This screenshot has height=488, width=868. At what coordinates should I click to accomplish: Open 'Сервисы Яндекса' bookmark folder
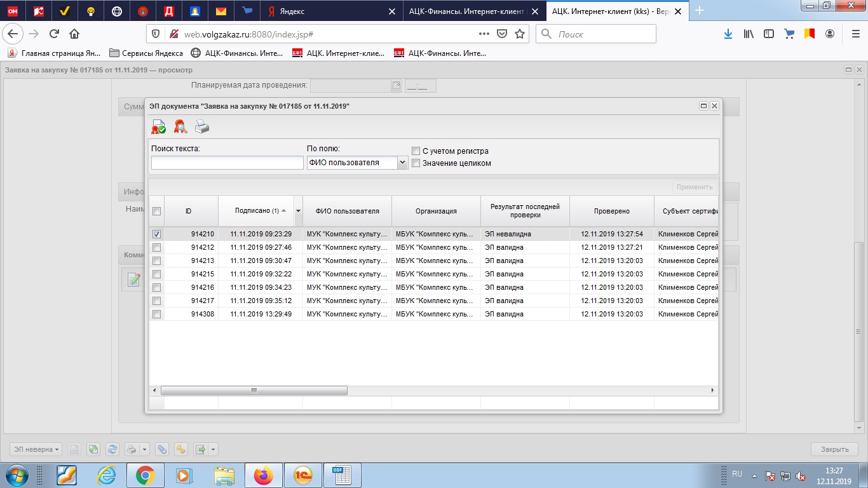click(146, 53)
